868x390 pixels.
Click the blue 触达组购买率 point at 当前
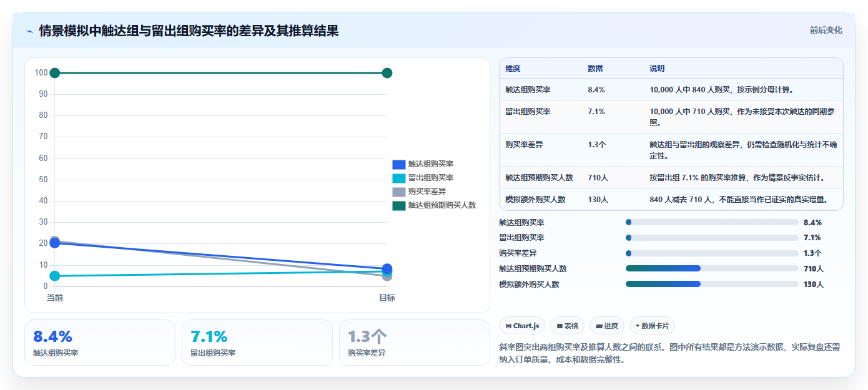click(55, 243)
